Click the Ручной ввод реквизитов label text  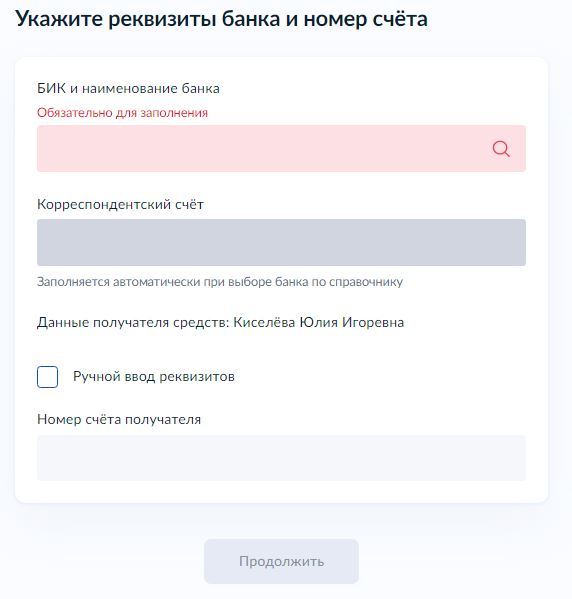coord(154,377)
